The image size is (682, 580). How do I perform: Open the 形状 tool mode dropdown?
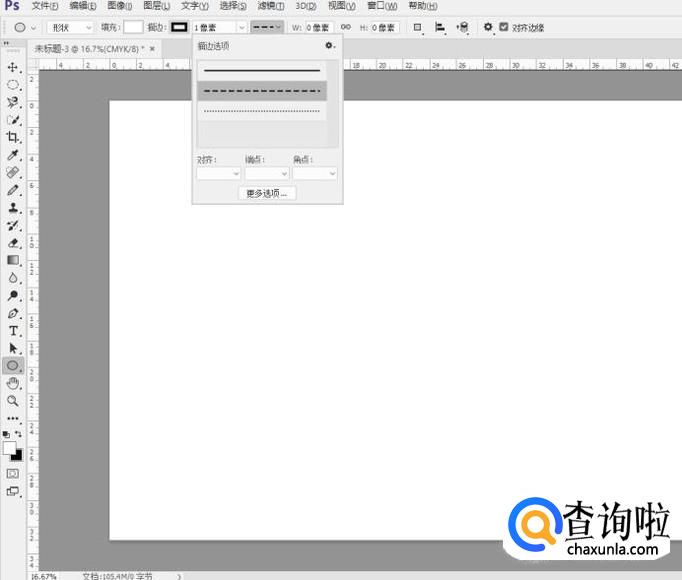point(73,27)
